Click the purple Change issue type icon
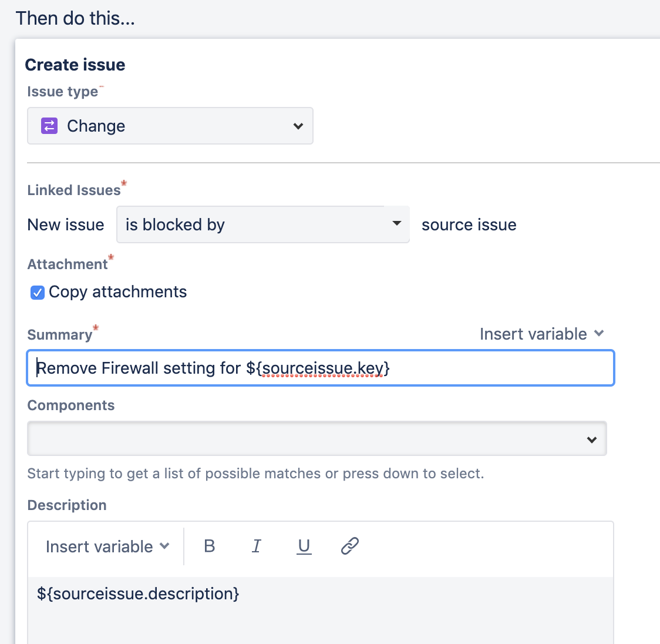This screenshot has width=660, height=644. [x=49, y=126]
